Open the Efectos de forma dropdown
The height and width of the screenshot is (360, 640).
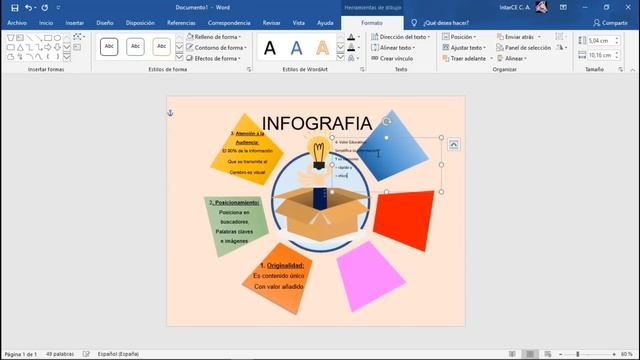tap(213, 58)
